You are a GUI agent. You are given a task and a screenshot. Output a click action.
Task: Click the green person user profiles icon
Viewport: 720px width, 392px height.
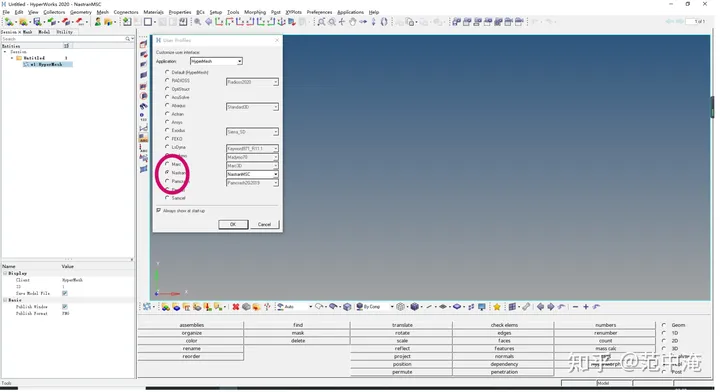click(x=97, y=22)
